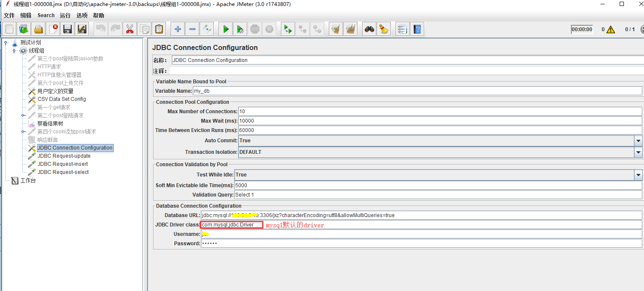Expand the 第二个post登陆请求 node
Image resolution: width=644 pixels, height=291 pixels.
24,115
